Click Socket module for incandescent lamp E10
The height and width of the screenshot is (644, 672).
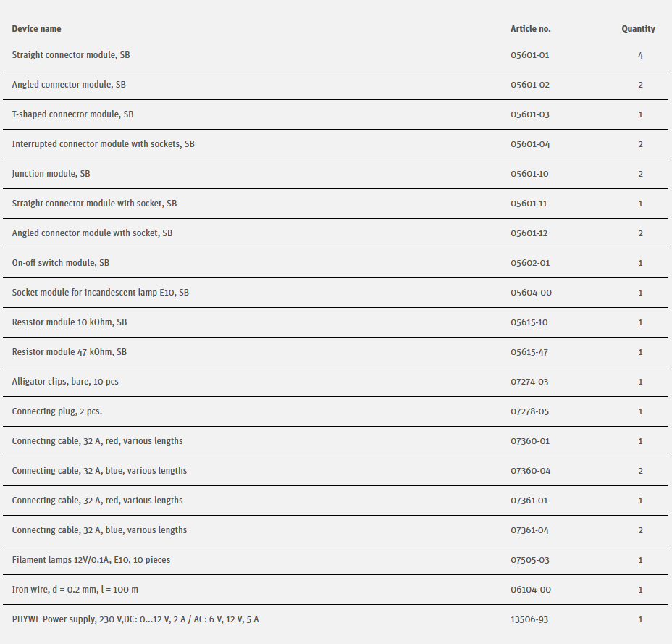pyautogui.click(x=100, y=293)
